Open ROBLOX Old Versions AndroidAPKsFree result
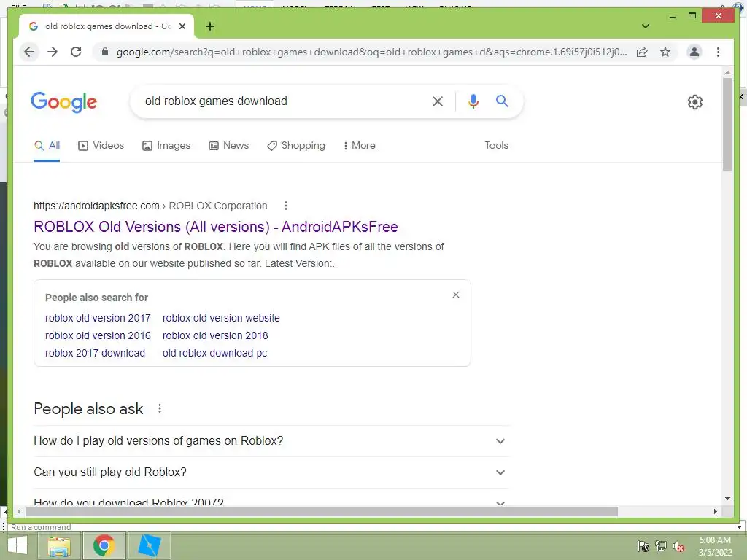Viewport: 747px width, 560px height. click(216, 227)
